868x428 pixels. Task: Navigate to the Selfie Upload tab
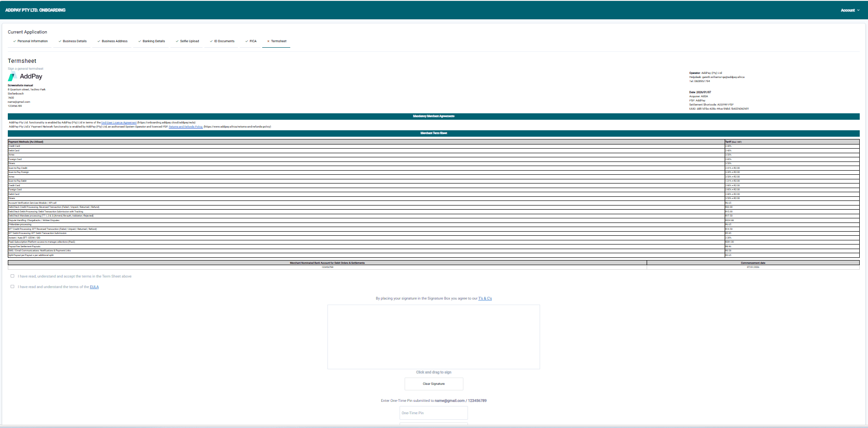click(x=187, y=41)
